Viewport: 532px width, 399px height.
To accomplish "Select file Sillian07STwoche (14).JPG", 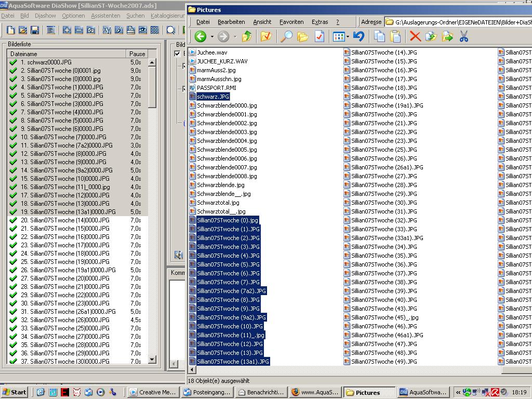I will pos(383,52).
